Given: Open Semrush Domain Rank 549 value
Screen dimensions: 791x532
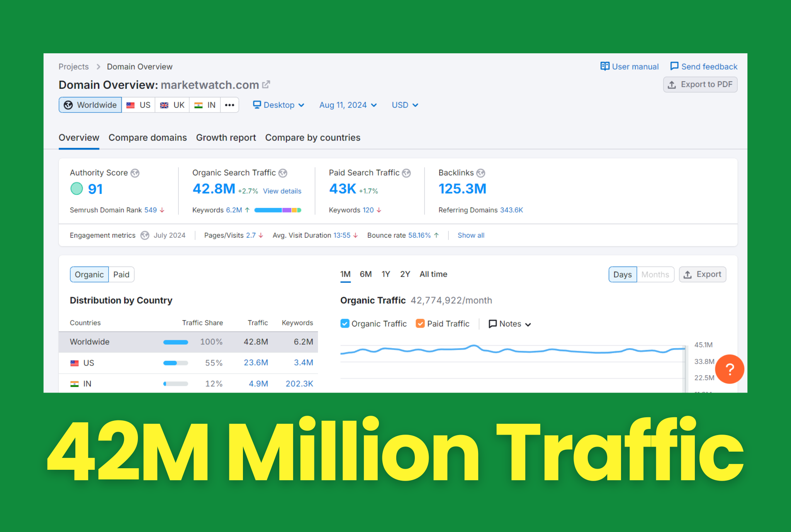Looking at the screenshot, I should coord(151,210).
